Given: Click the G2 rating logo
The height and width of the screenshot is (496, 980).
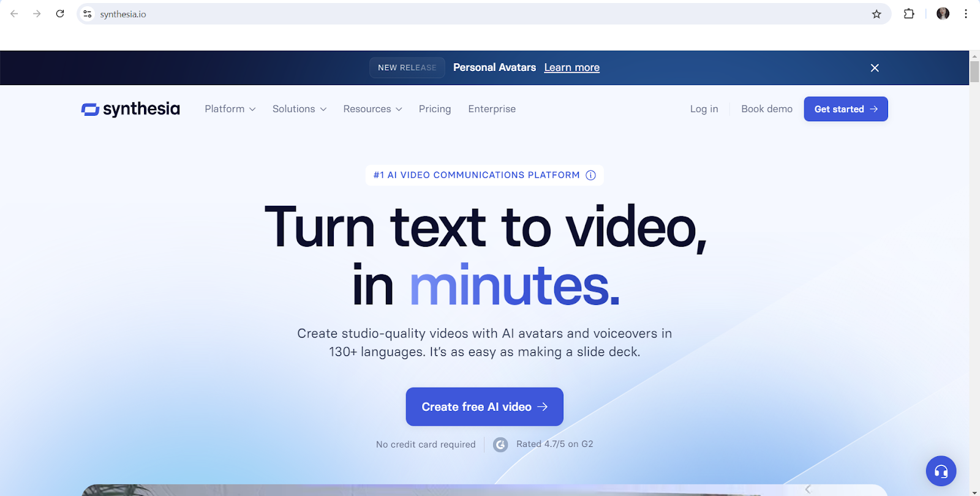Looking at the screenshot, I should [x=500, y=445].
